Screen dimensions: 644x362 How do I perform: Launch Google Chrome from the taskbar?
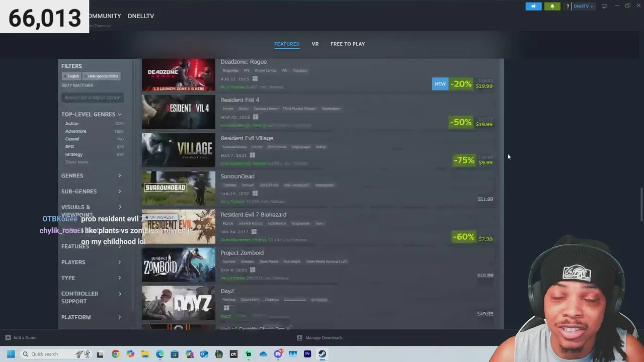tap(115, 354)
